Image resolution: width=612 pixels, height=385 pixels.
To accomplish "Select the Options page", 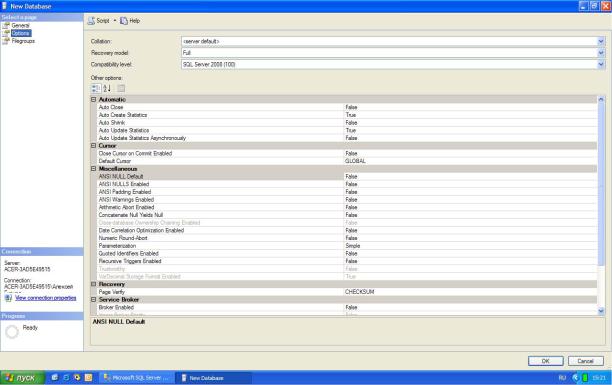I will coord(21,33).
